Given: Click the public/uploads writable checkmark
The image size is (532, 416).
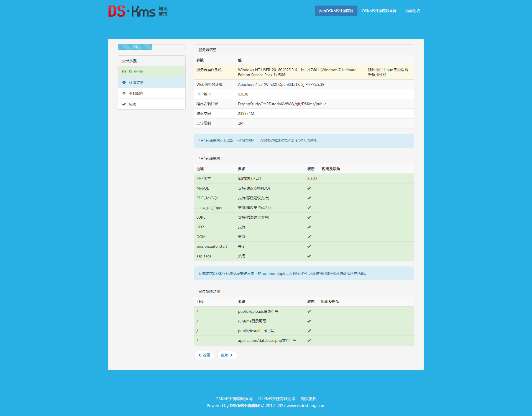Looking at the screenshot, I should 309,311.
